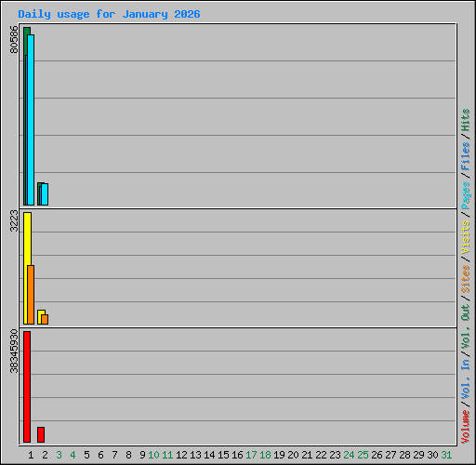Click the 'Pages' legend label
This screenshot has height=465, width=476.
click(466, 195)
